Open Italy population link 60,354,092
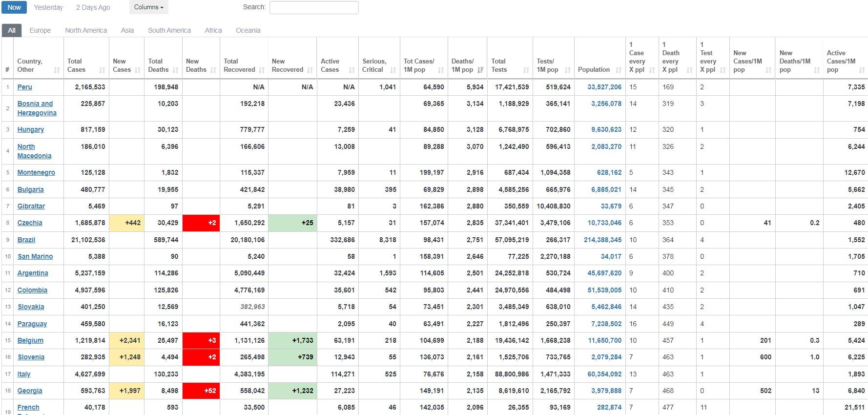This screenshot has height=415, width=868. pyautogui.click(x=604, y=374)
